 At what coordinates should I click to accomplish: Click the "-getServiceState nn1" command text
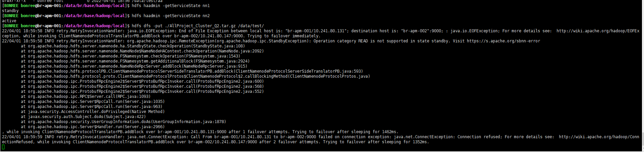pyautogui.click(x=186, y=6)
